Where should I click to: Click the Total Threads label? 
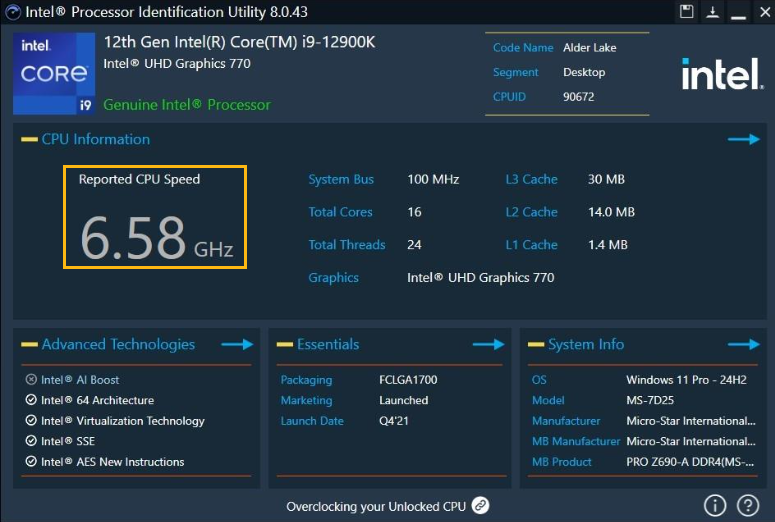coord(347,245)
